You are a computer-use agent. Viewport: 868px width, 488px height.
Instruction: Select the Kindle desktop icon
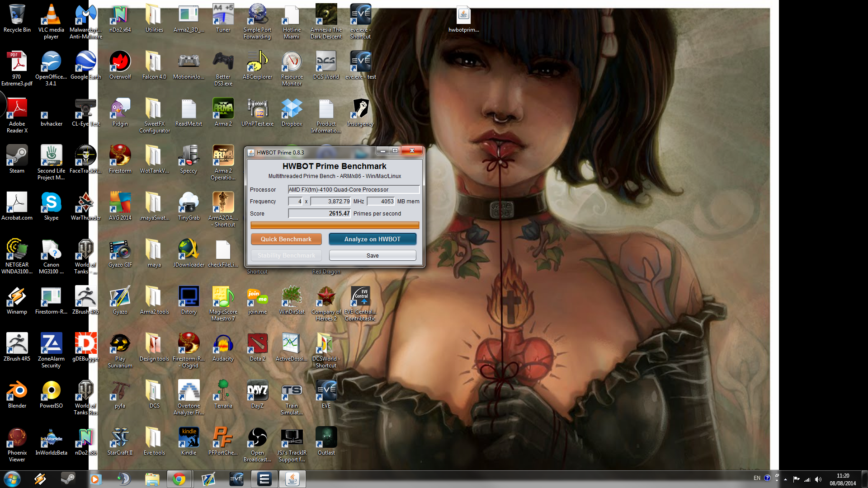(x=189, y=441)
